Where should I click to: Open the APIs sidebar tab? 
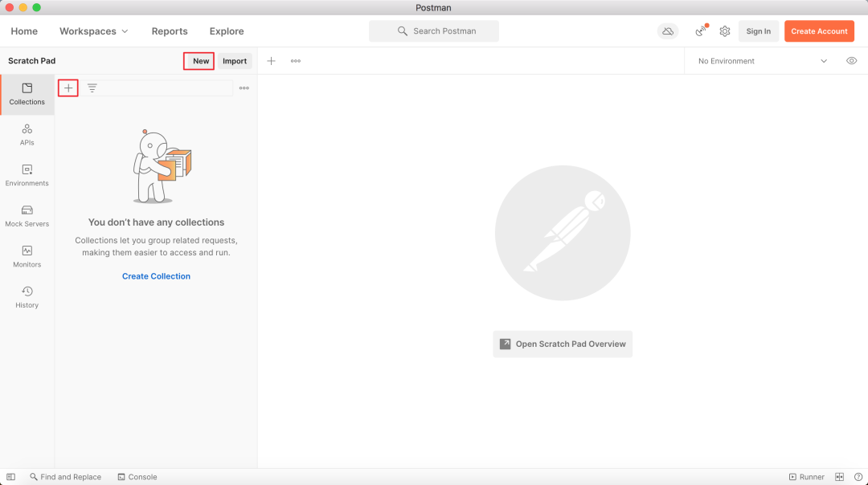(x=27, y=135)
